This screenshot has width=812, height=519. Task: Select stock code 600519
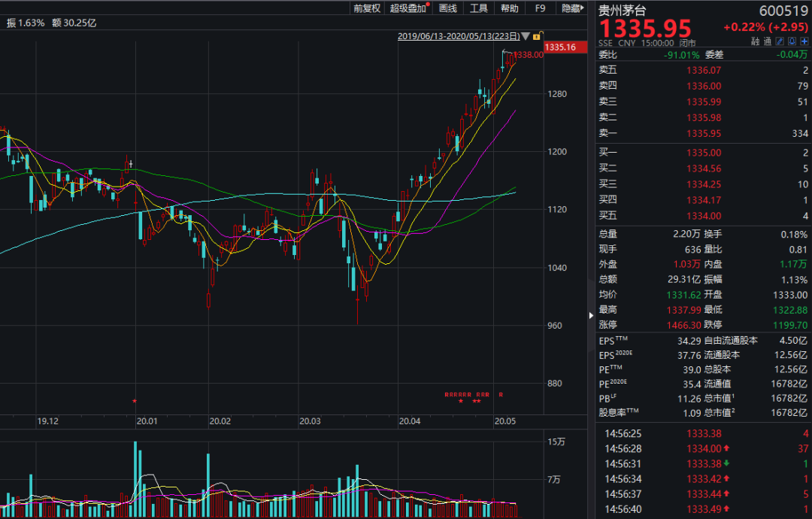click(x=783, y=11)
